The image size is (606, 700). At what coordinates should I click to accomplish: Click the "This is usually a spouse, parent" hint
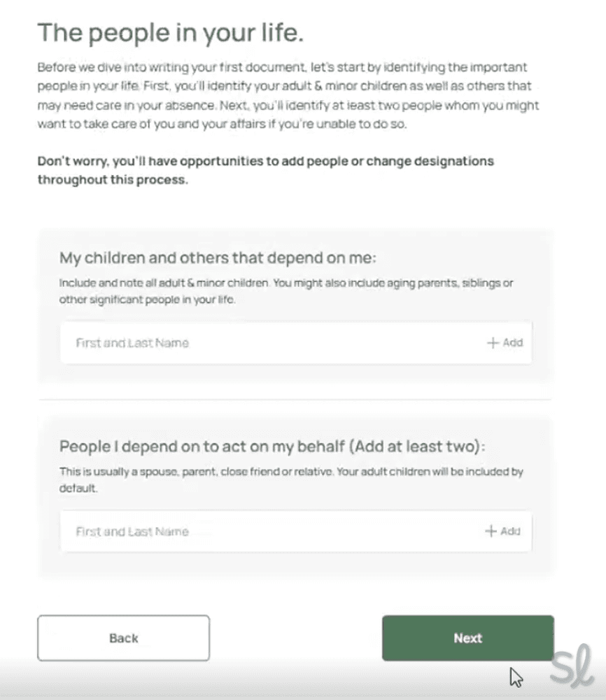(290, 478)
